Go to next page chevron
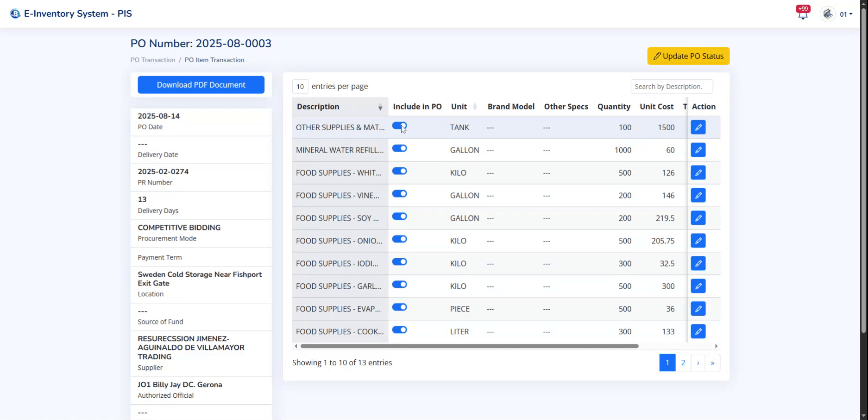Screen dimensions: 868x420 coord(698,363)
